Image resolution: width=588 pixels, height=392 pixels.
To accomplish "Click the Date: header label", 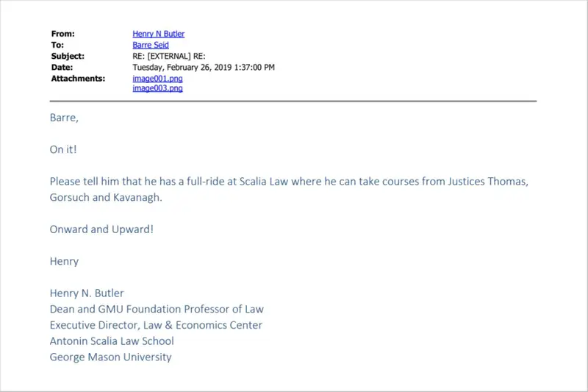I will [x=62, y=68].
